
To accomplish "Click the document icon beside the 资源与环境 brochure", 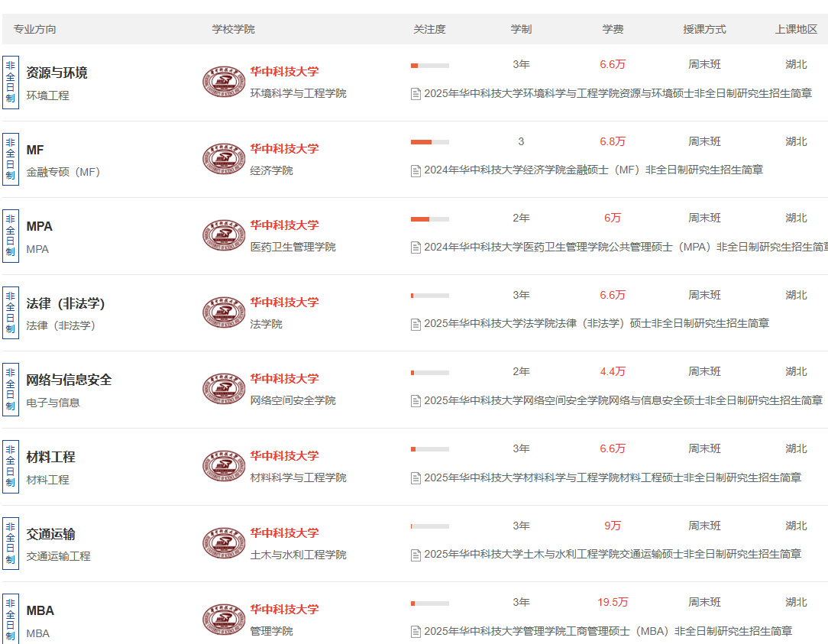I will coord(416,94).
